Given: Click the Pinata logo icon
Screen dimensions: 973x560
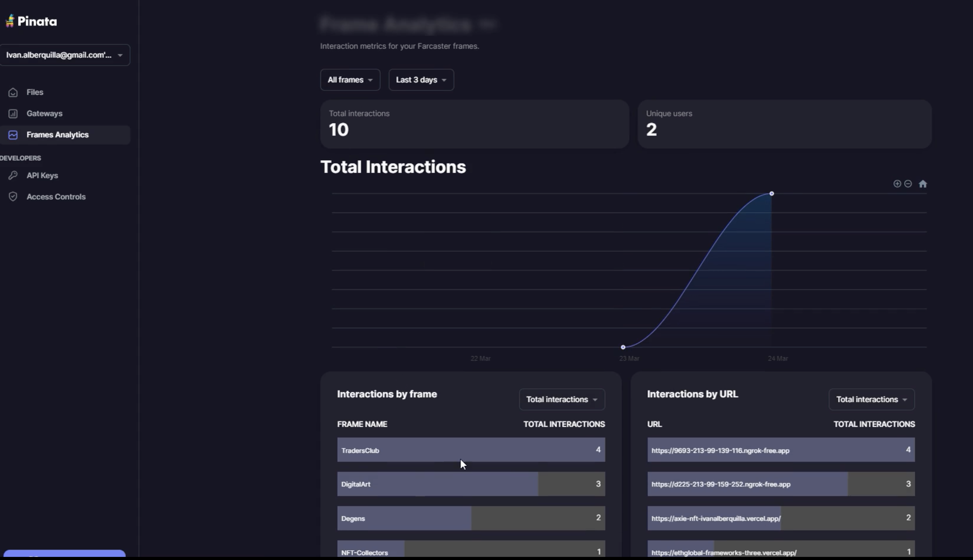Looking at the screenshot, I should (11, 21).
